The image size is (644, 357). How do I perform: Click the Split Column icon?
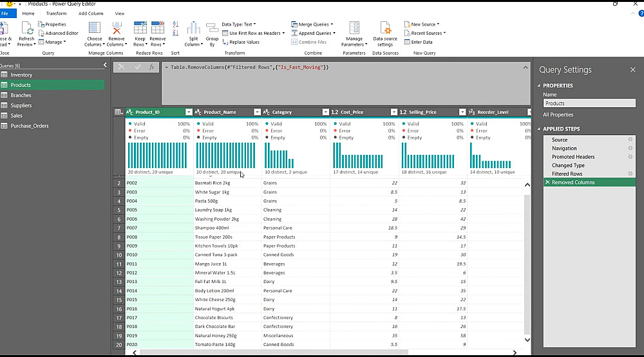pos(193,28)
